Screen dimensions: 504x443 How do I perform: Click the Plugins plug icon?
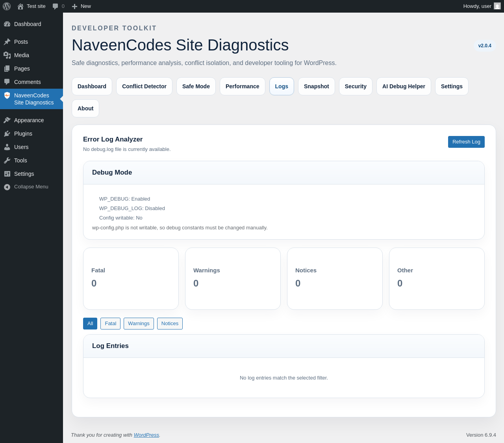[7, 134]
